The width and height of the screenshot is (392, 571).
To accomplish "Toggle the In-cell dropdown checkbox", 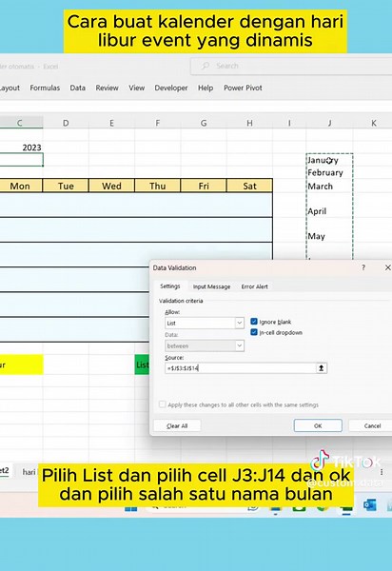I will pos(254,332).
